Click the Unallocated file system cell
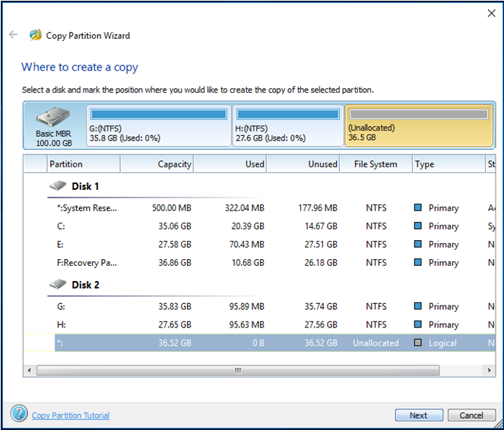This screenshot has width=504, height=430. pos(376,343)
